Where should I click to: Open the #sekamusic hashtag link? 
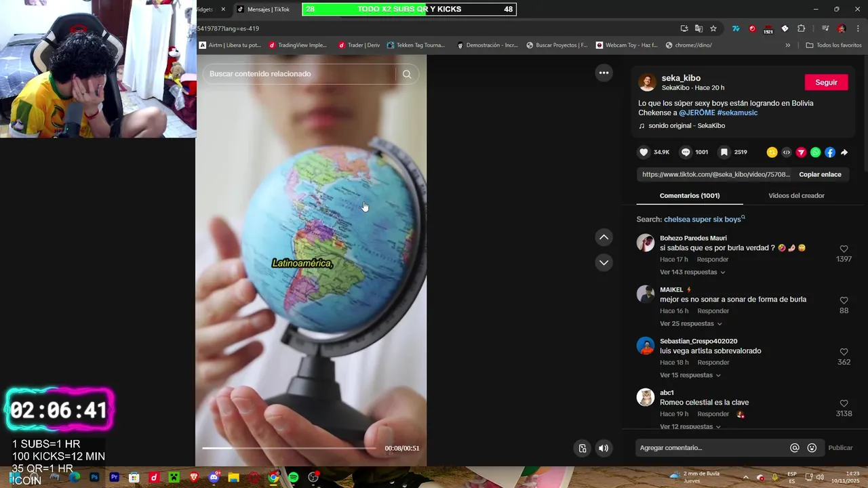click(737, 113)
